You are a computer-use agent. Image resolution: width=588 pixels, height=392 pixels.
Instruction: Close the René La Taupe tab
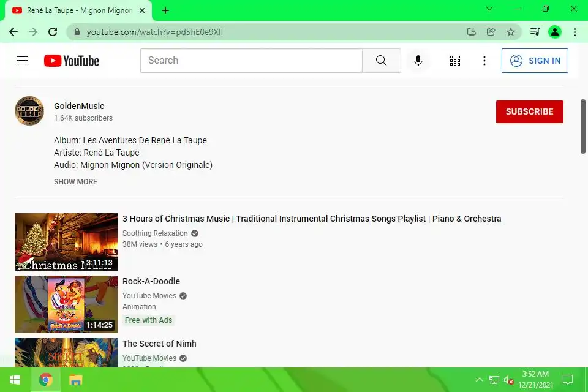[x=142, y=10]
